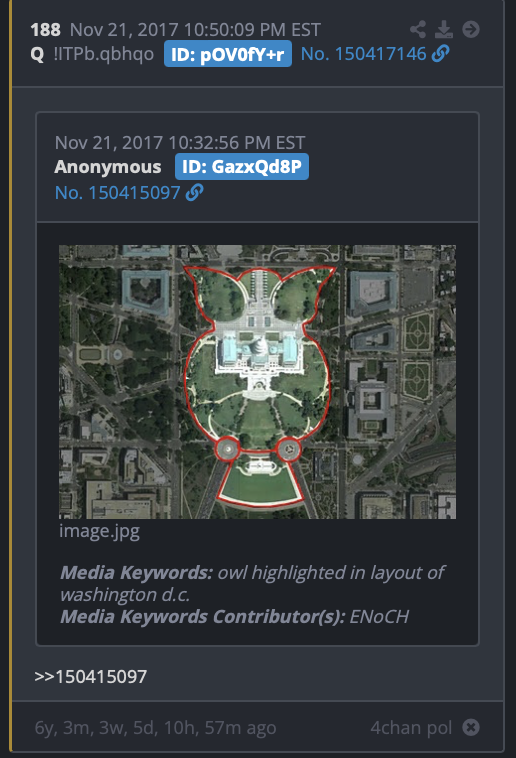Copy the link icon beside No. 150417146
Screen dimensions: 516x758
[441, 54]
